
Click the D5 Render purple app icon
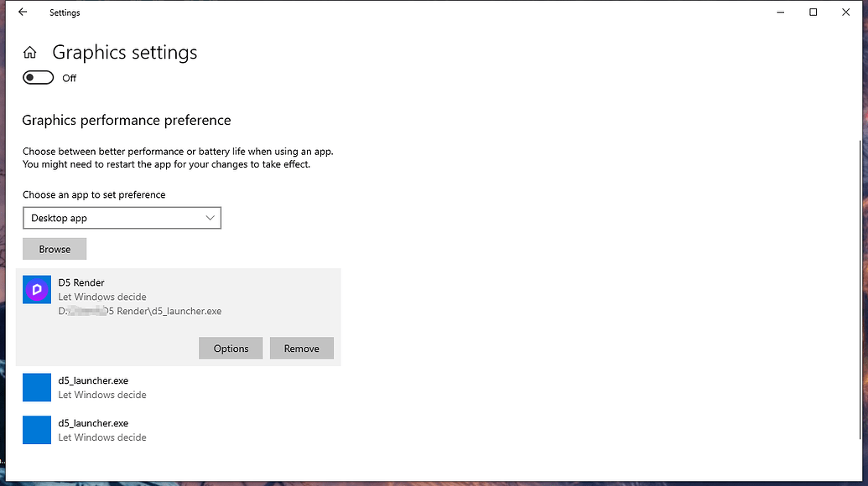coord(37,290)
